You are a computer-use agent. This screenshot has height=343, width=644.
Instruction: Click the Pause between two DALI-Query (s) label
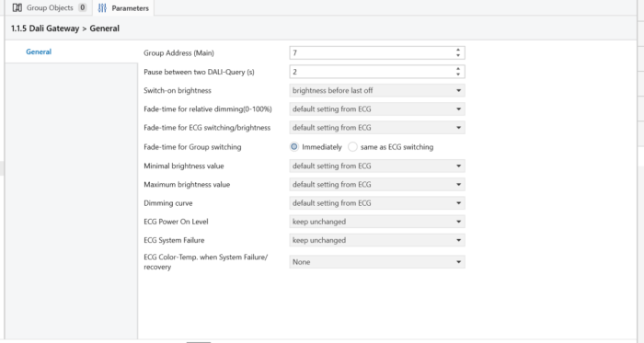point(199,72)
